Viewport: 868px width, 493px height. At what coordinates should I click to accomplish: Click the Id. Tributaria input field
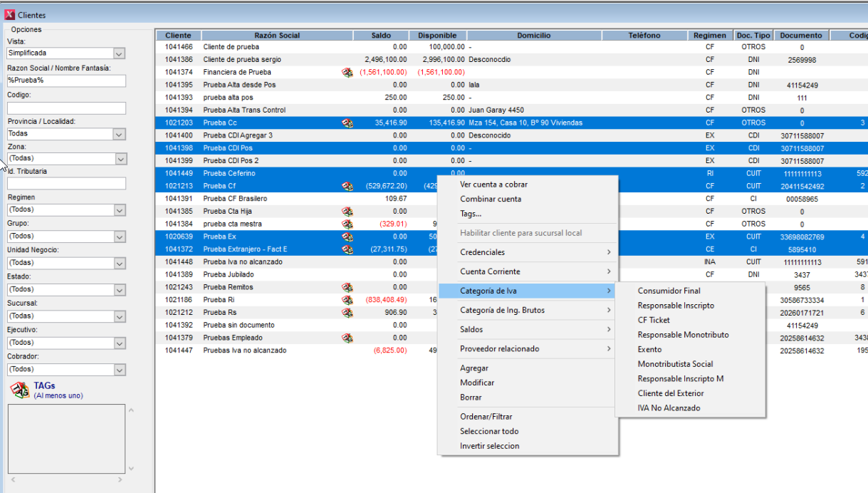[66, 184]
